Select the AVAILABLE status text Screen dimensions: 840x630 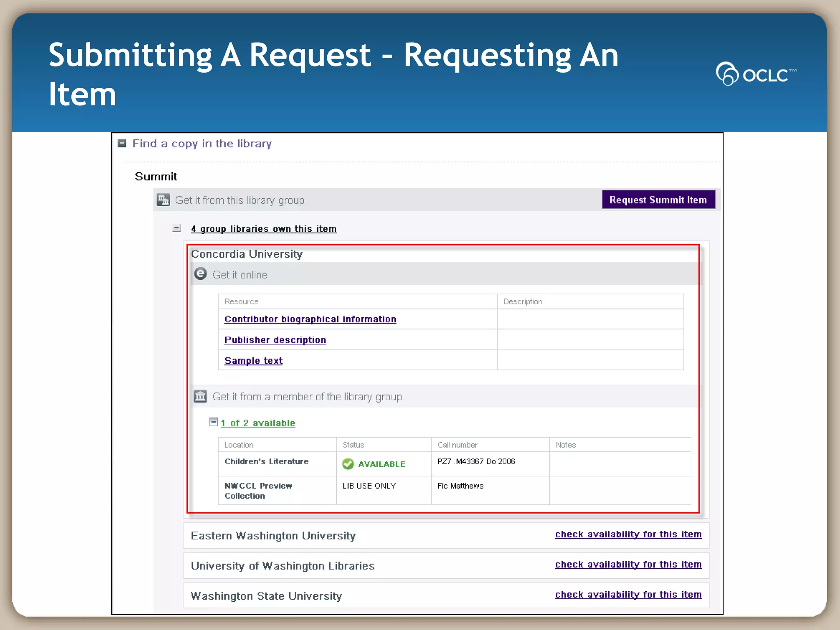tap(382, 464)
